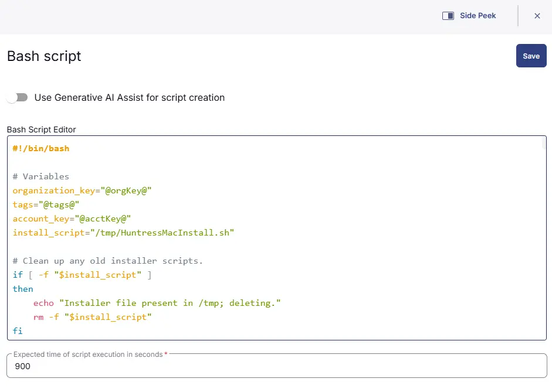Click the 'then' keyword line

pos(23,289)
